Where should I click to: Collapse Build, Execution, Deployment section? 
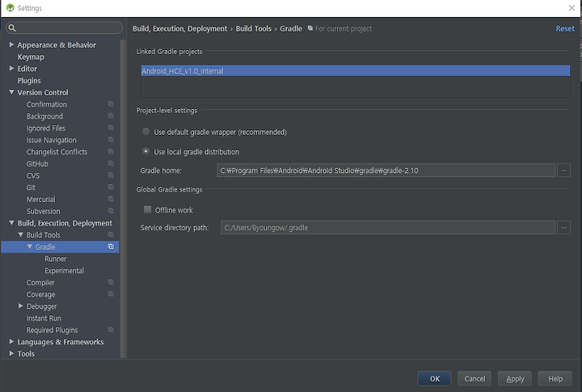click(11, 223)
